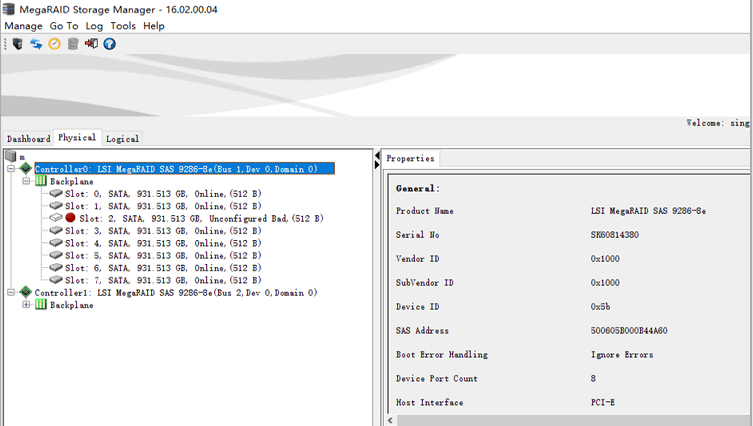Click the MegaRAID Storage Manager title icon
Screen dimensions: 753x426
coord(8,9)
